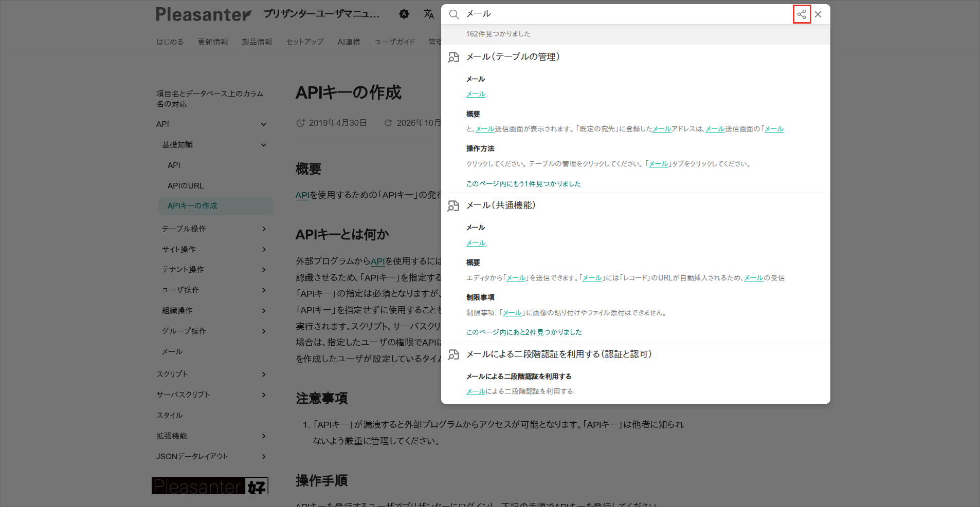Expand テナント操作 chevron in sidebar
Image resolution: width=980 pixels, height=507 pixels.
coord(264,270)
